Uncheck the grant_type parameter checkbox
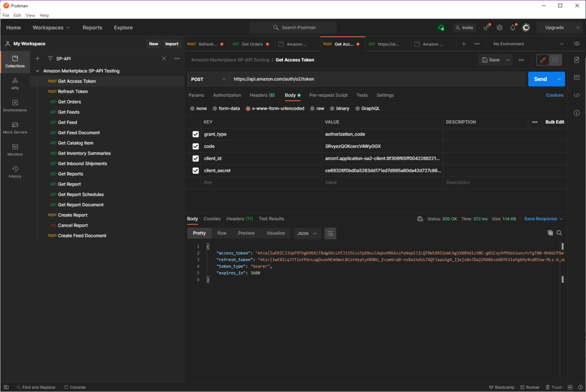 tap(196, 134)
